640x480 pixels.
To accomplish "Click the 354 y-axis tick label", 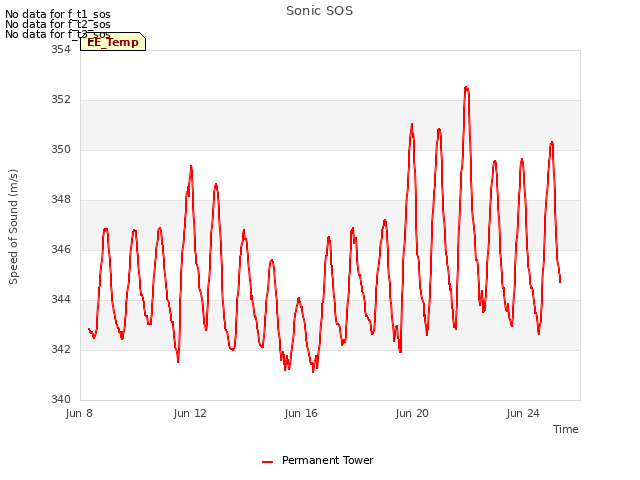I will click(61, 49).
